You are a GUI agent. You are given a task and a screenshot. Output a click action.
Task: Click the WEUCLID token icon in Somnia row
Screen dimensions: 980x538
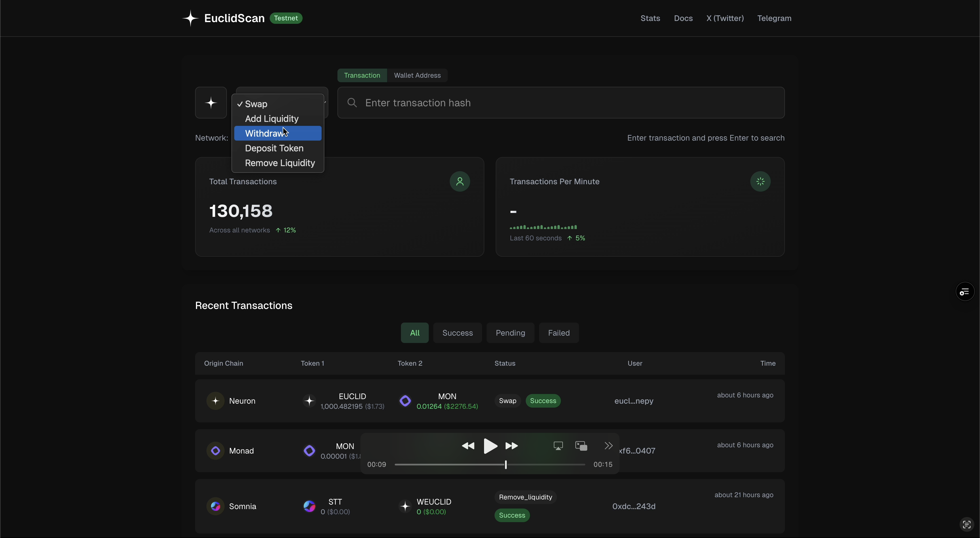point(405,506)
